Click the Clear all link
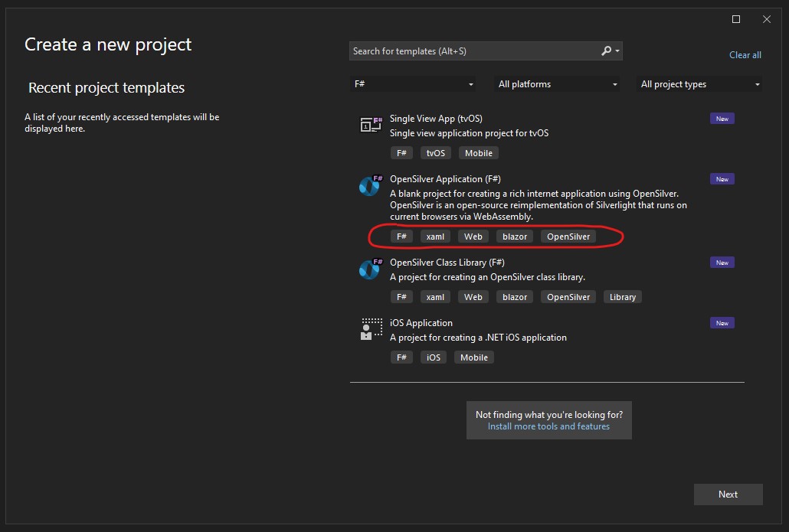 [745, 54]
